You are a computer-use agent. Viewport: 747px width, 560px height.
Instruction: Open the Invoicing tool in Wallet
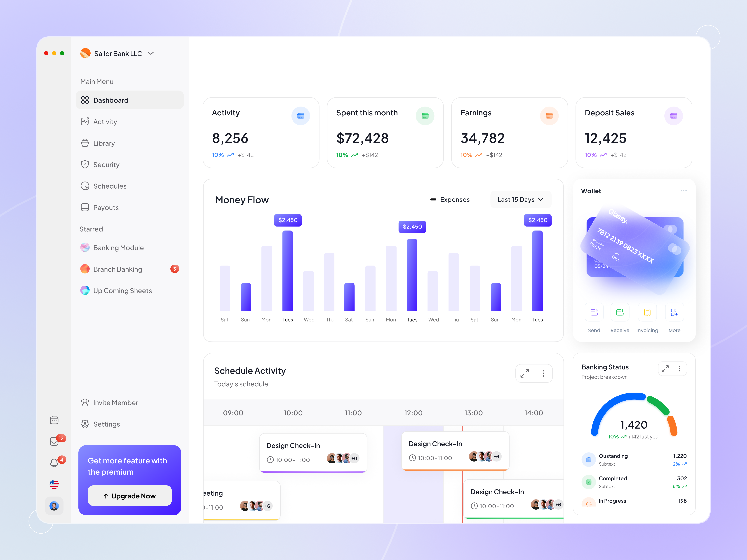(647, 312)
